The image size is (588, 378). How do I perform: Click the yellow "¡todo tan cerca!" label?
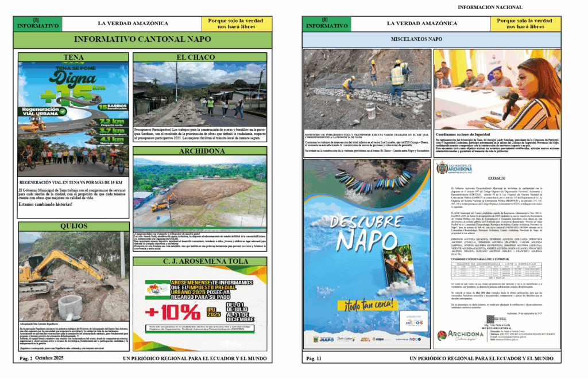tap(365, 304)
